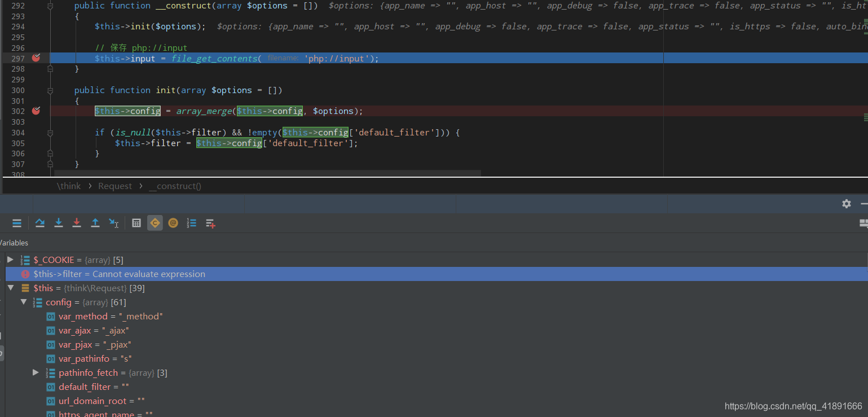Click the $this object type icon
The height and width of the screenshot is (417, 868).
tap(25, 288)
